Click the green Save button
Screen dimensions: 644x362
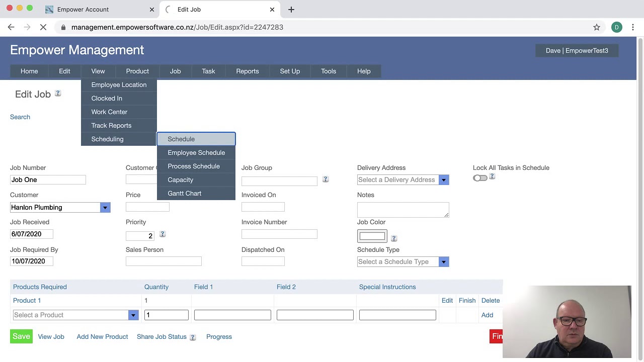pyautogui.click(x=21, y=336)
